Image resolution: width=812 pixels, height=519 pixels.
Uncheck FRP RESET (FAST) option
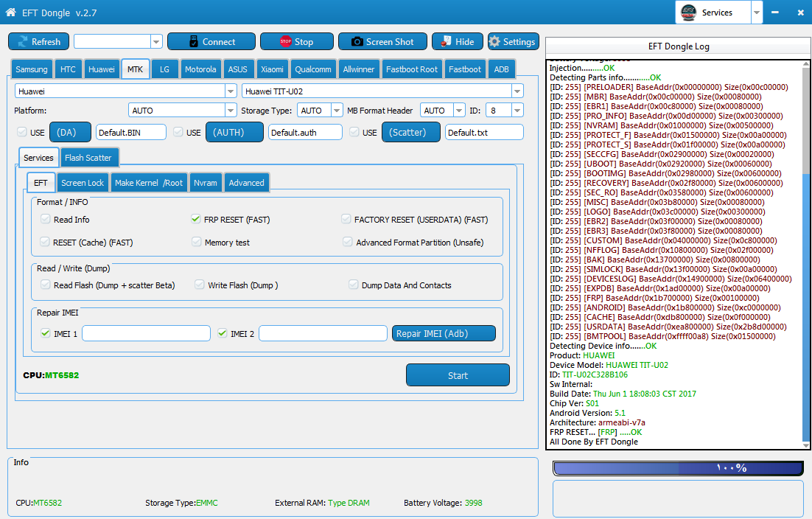(x=196, y=219)
